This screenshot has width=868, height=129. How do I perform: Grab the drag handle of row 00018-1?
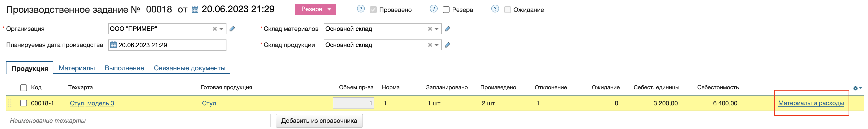[10, 103]
